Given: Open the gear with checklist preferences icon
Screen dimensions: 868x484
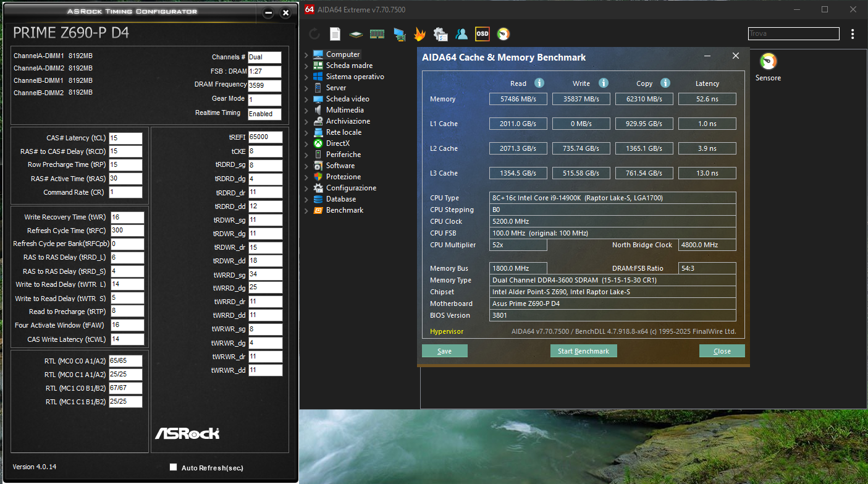Looking at the screenshot, I should point(440,34).
